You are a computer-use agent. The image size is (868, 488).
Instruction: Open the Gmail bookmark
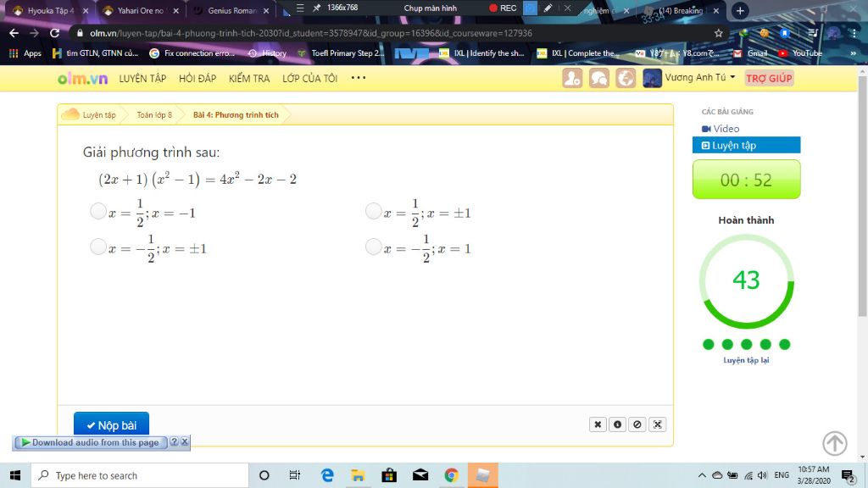pos(751,53)
